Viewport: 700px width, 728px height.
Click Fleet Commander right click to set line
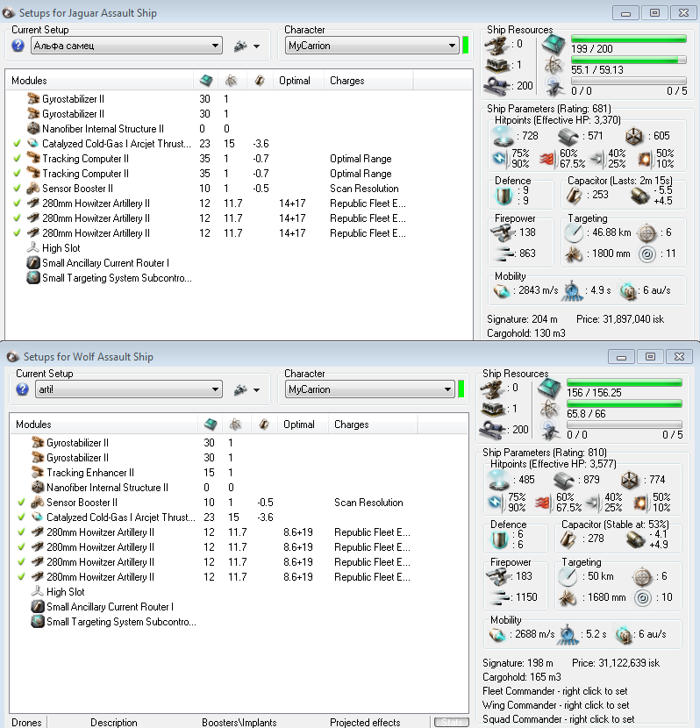click(x=554, y=691)
